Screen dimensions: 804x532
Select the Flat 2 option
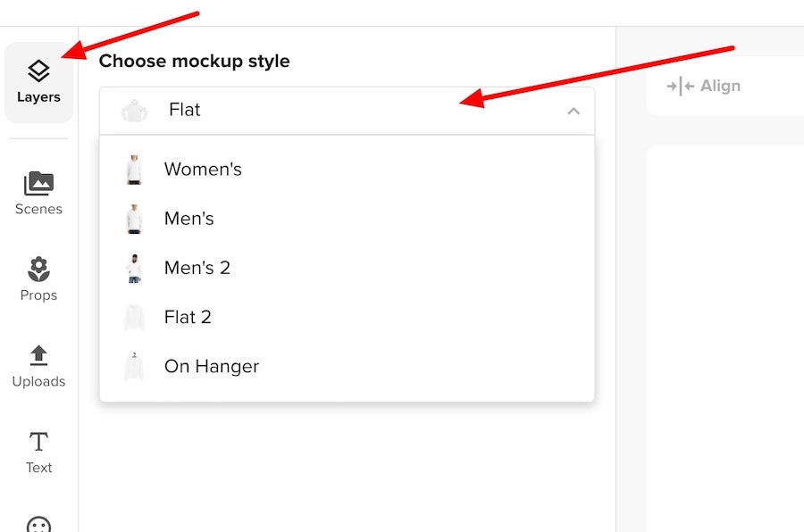point(348,317)
